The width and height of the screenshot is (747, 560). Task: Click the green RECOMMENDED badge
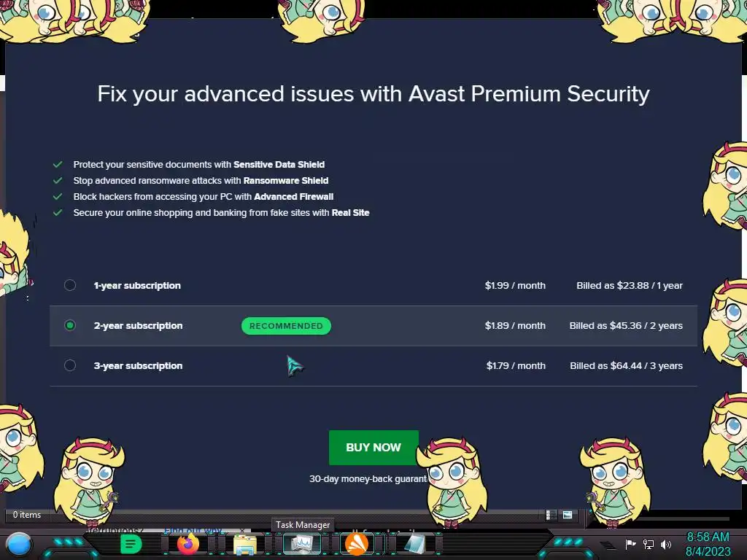pyautogui.click(x=286, y=326)
